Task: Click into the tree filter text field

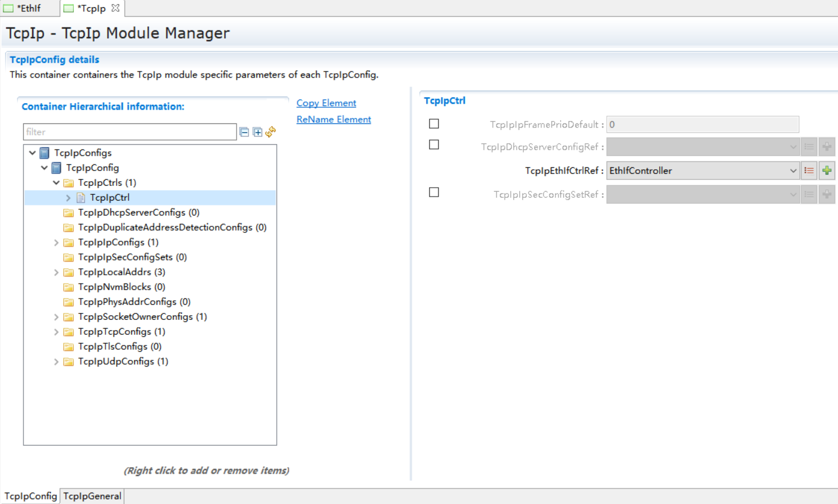Action: 129,132
